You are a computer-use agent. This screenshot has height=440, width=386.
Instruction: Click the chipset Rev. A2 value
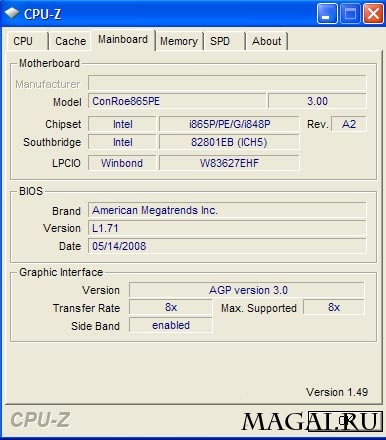(349, 124)
